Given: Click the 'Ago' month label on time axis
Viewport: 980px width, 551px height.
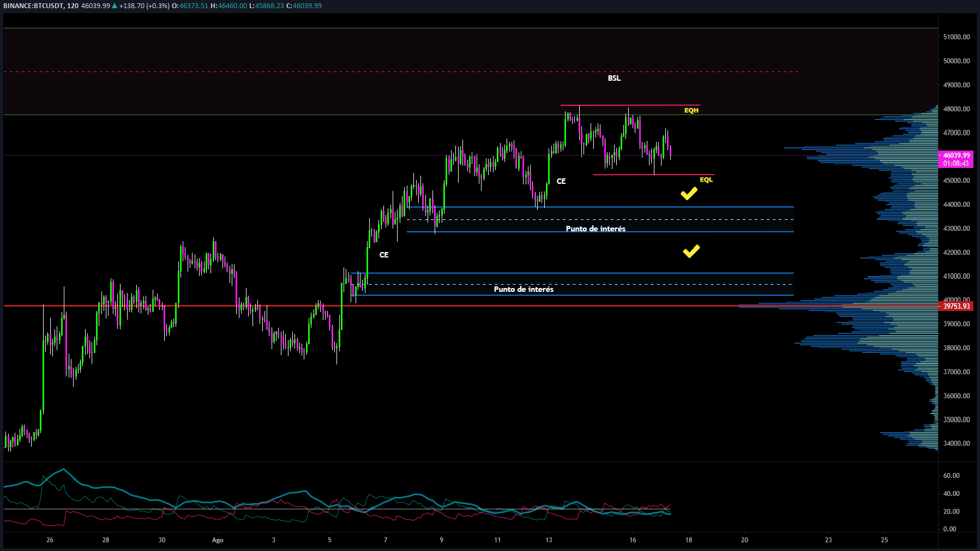Looking at the screenshot, I should (218, 540).
